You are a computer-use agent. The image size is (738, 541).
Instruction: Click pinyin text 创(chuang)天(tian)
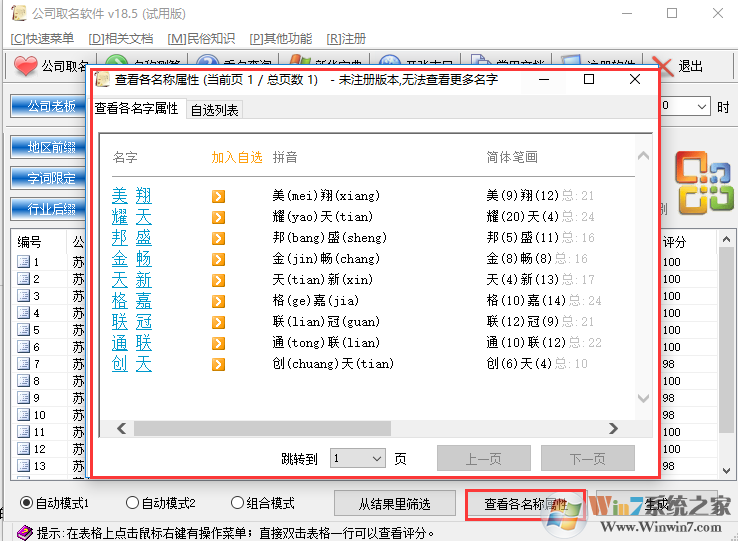coord(333,363)
